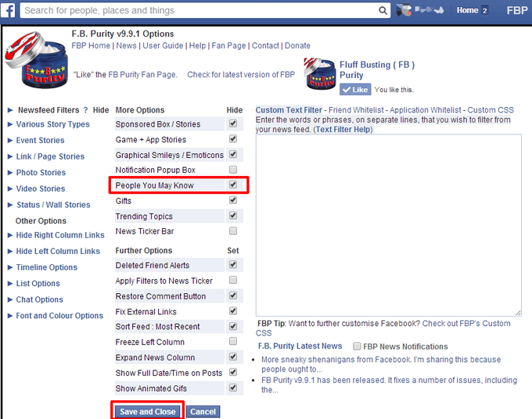The image size is (532, 419).
Task: Open the user profile avatar icon
Action: (404, 10)
